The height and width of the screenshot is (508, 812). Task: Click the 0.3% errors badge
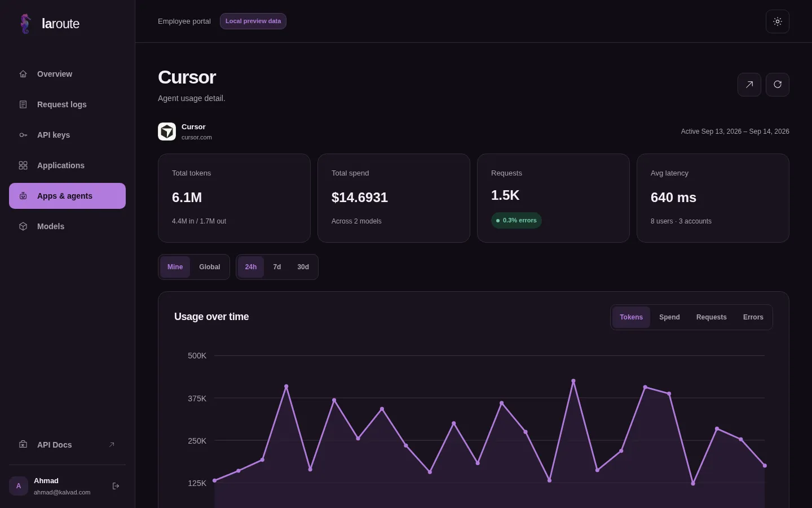pos(517,221)
